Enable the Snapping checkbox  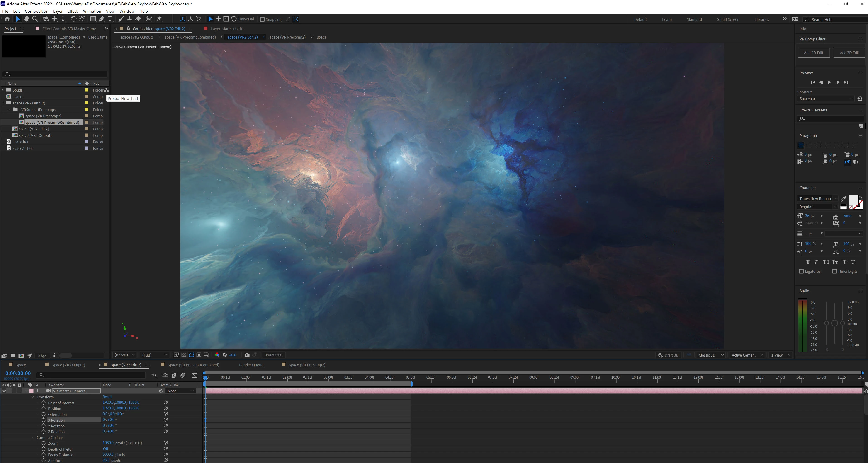tap(262, 19)
